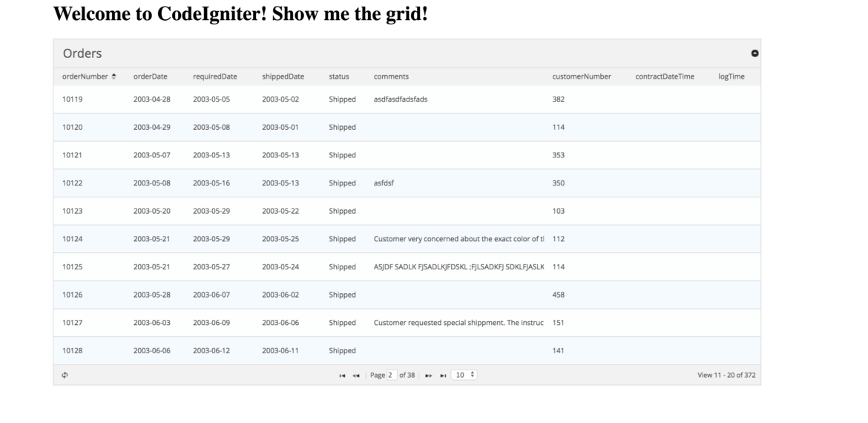
Task: Select order number 10124 cell
Action: (72, 239)
